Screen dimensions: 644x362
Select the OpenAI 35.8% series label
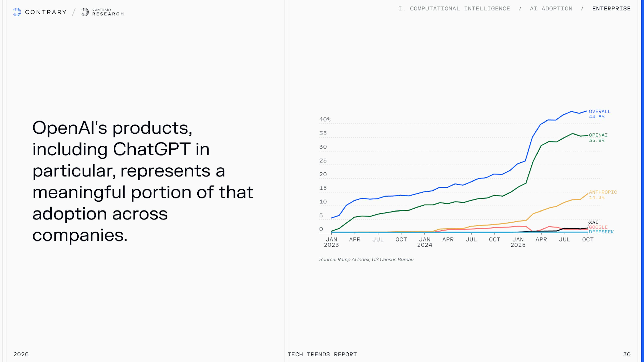(x=598, y=138)
